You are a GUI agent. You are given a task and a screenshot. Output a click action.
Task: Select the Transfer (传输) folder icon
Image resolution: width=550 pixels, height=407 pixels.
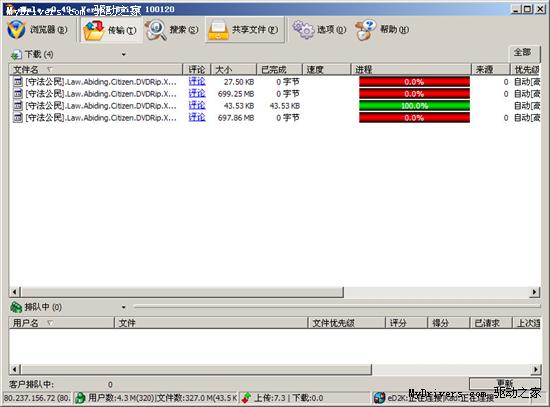pyautogui.click(x=93, y=30)
